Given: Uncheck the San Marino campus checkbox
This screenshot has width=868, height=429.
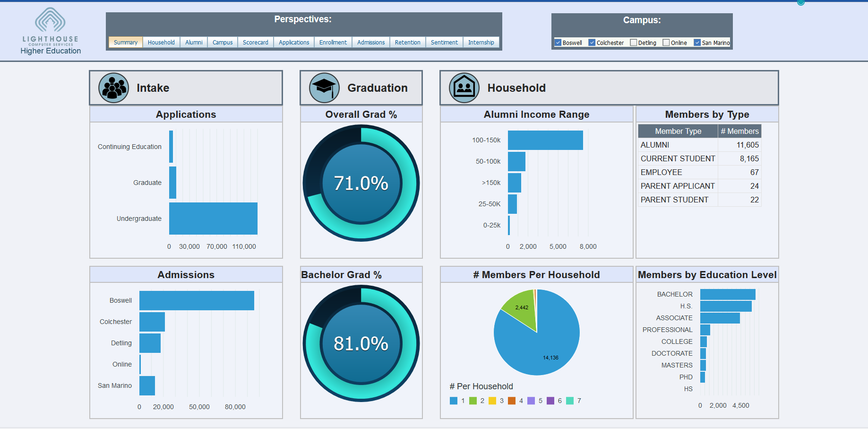Looking at the screenshot, I should (x=697, y=43).
